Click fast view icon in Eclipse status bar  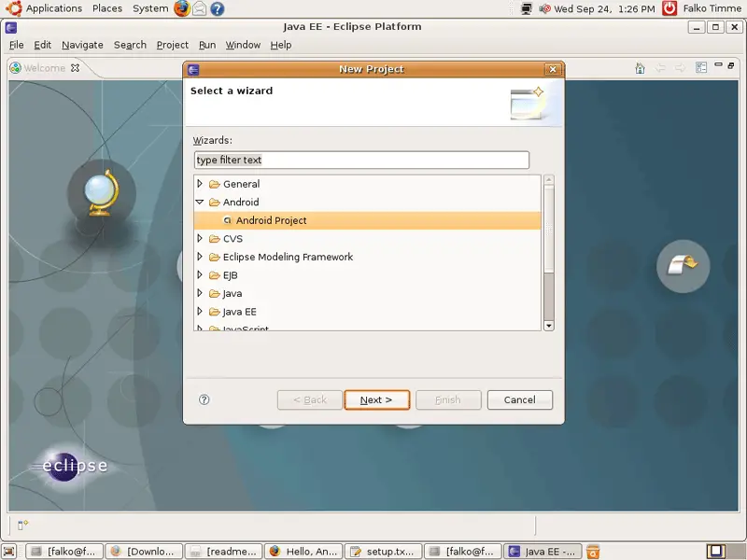click(22, 525)
